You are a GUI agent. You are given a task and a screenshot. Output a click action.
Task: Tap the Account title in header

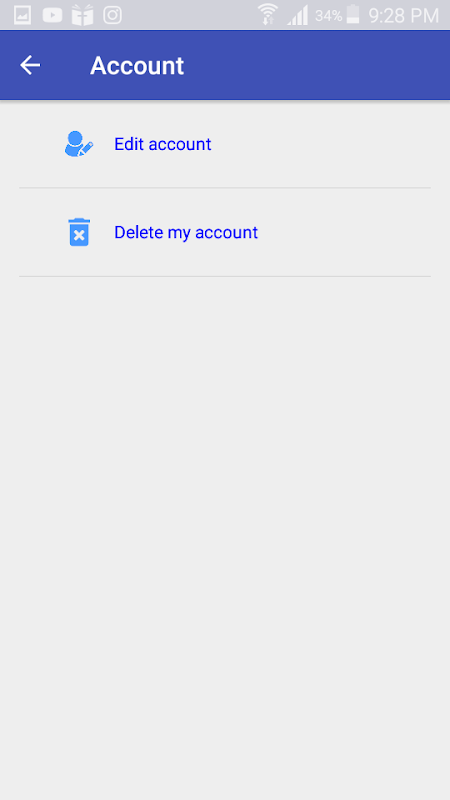point(137,66)
